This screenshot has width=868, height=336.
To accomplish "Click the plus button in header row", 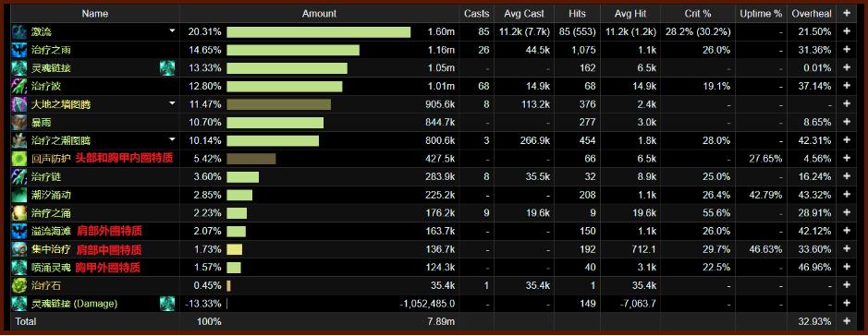I will point(847,13).
